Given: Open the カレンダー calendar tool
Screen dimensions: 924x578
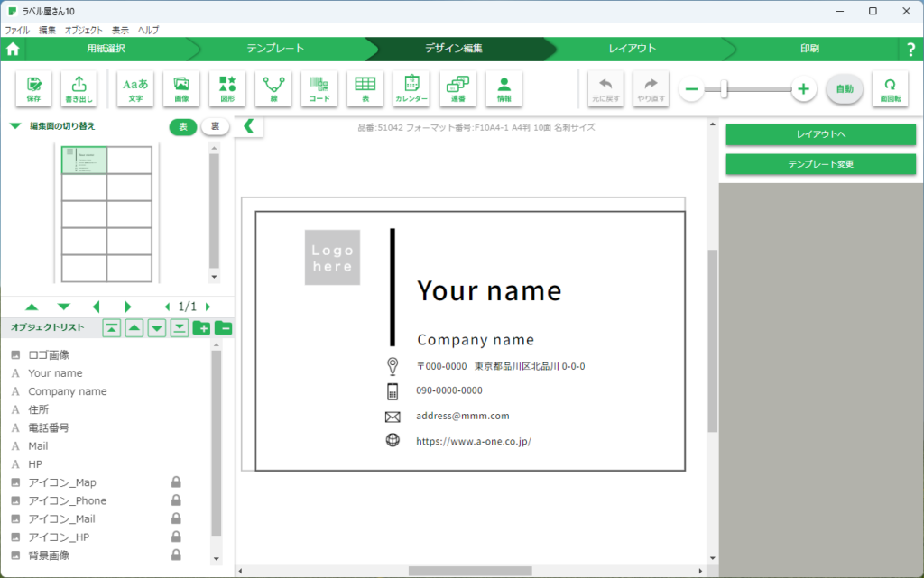Looking at the screenshot, I should coord(411,88).
